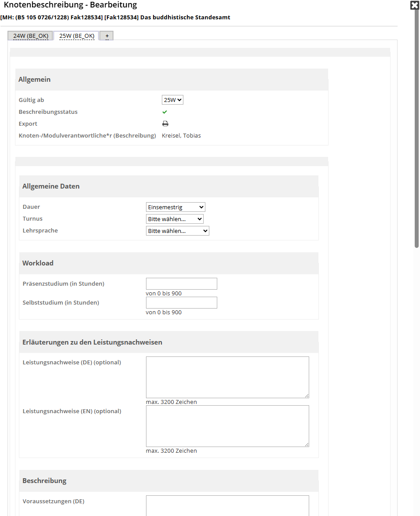Choose a Lehrsprache from the dropdown
This screenshot has width=420, height=516.
(177, 231)
